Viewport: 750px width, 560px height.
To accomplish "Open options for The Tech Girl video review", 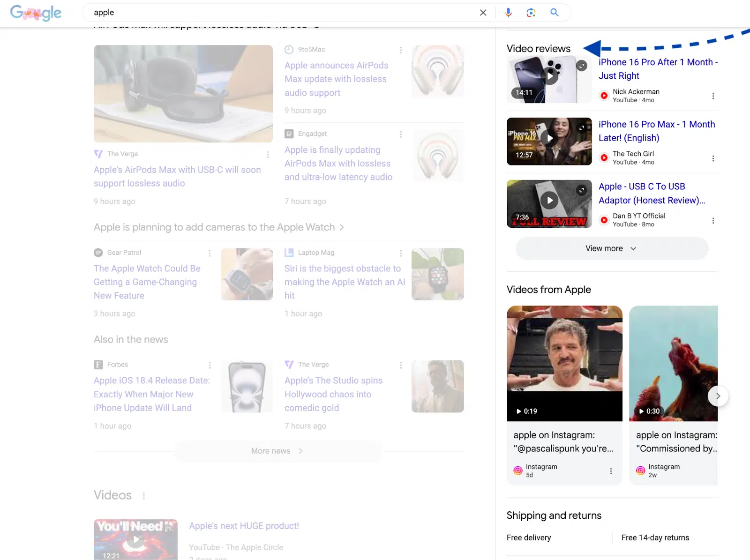I will tap(713, 158).
